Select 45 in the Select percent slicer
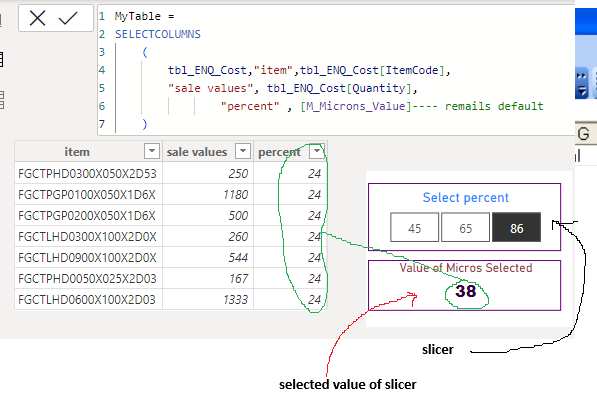This screenshot has width=597, height=402. (x=414, y=227)
